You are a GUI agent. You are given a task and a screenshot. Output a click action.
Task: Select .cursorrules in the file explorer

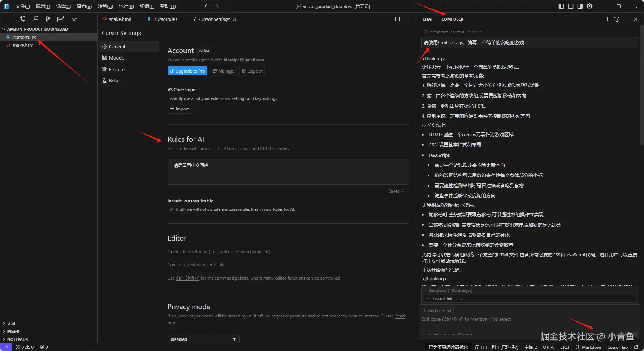[x=49, y=37]
